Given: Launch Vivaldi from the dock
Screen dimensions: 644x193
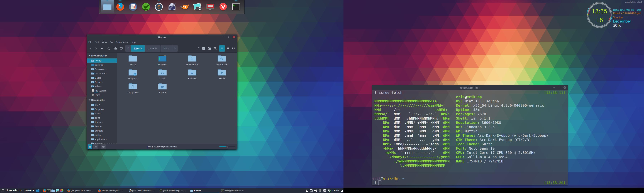Looking at the screenshot, I should click(223, 7).
